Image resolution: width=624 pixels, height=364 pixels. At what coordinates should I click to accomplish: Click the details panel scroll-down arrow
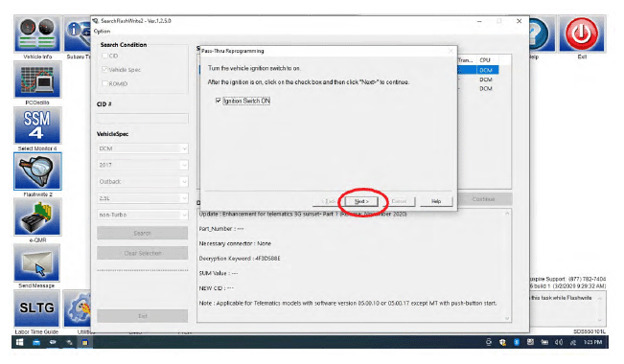(x=507, y=318)
